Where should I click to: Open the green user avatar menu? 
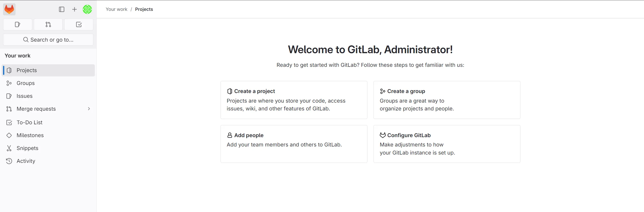(x=87, y=9)
